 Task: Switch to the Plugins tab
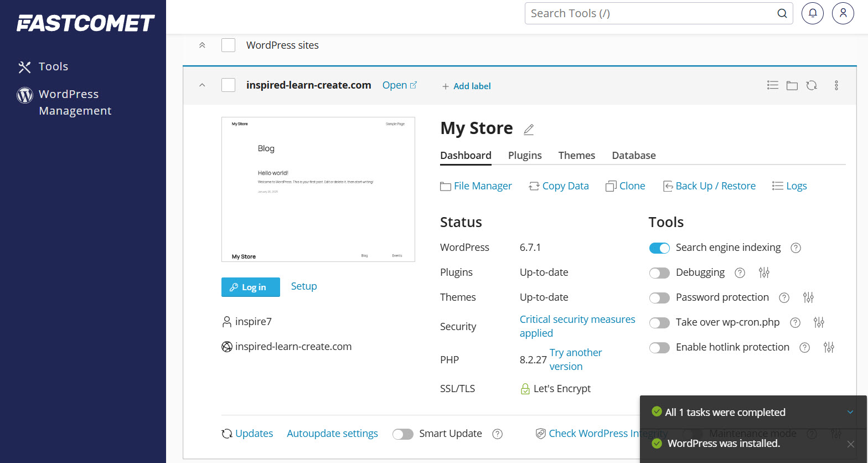[525, 156]
